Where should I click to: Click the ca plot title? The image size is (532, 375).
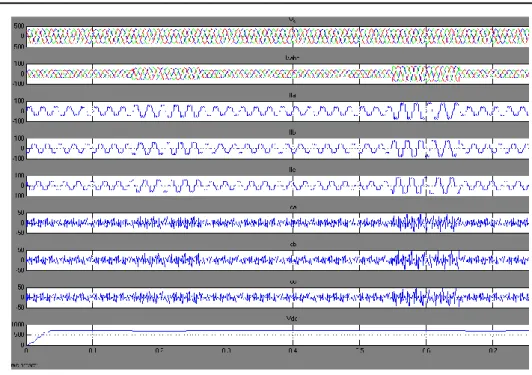[293, 207]
